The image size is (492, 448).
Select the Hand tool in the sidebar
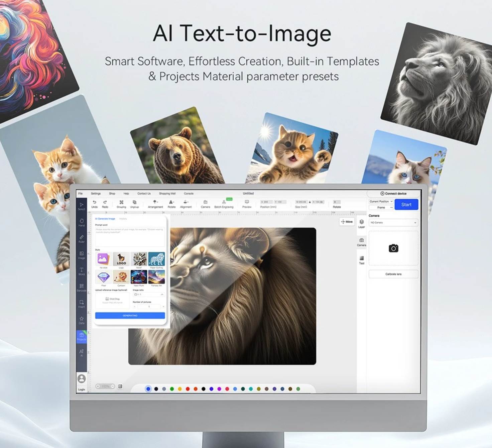(82, 222)
